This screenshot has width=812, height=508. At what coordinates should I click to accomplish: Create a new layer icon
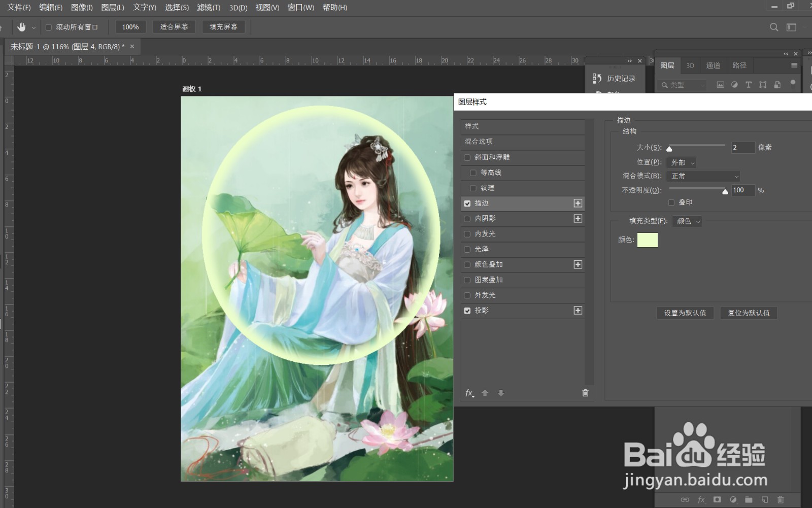[x=765, y=499]
